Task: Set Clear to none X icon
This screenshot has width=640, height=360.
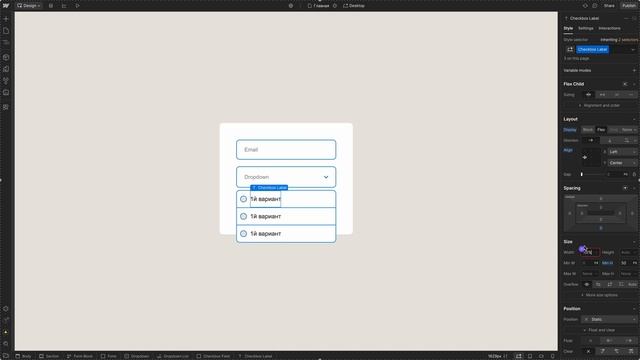Action: (x=588, y=351)
